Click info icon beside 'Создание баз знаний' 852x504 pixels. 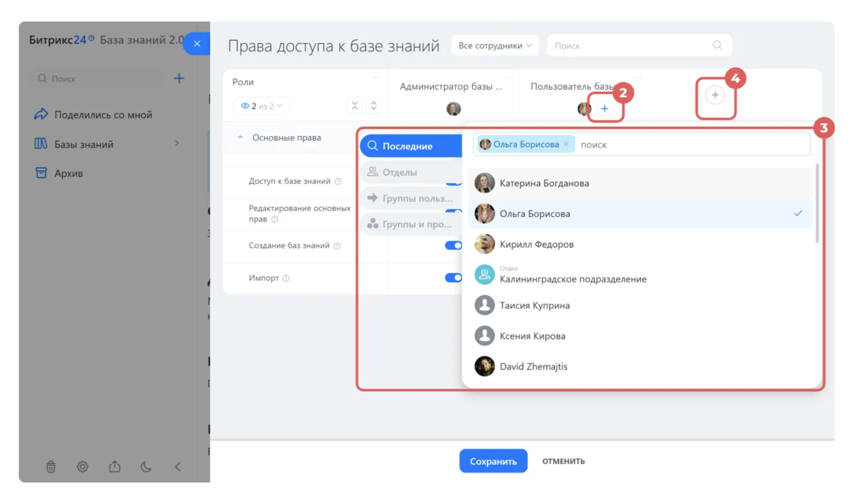pos(337,246)
